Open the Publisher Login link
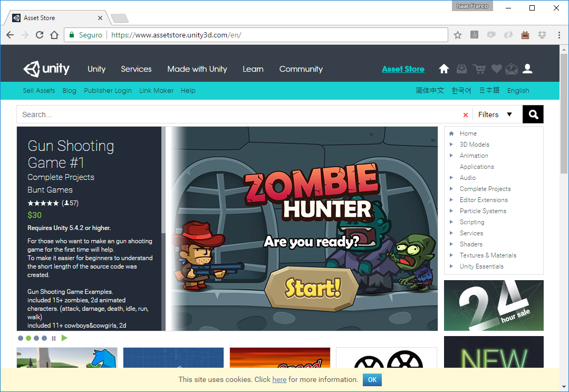This screenshot has width=569, height=392. [108, 91]
